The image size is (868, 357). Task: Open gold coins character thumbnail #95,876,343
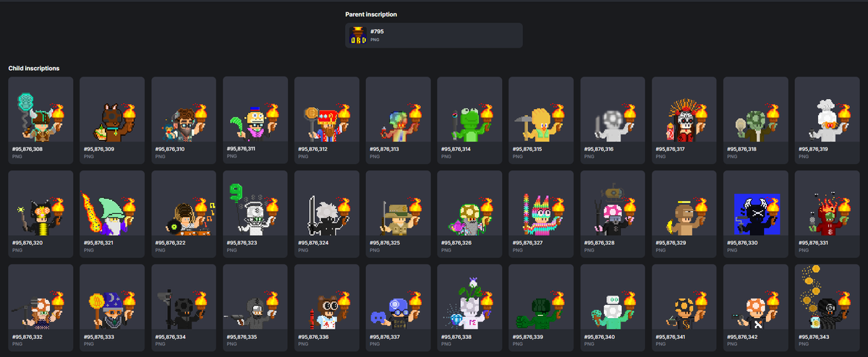click(828, 297)
